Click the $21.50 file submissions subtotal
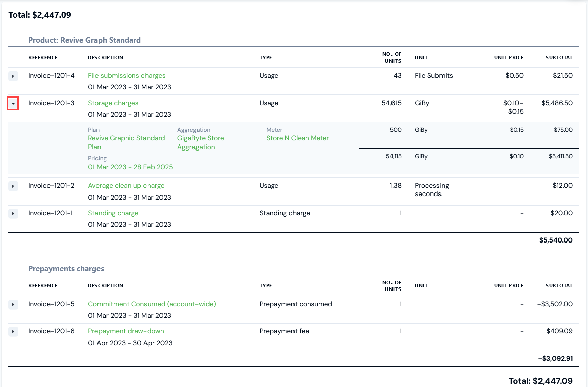The image size is (588, 387). 563,75
